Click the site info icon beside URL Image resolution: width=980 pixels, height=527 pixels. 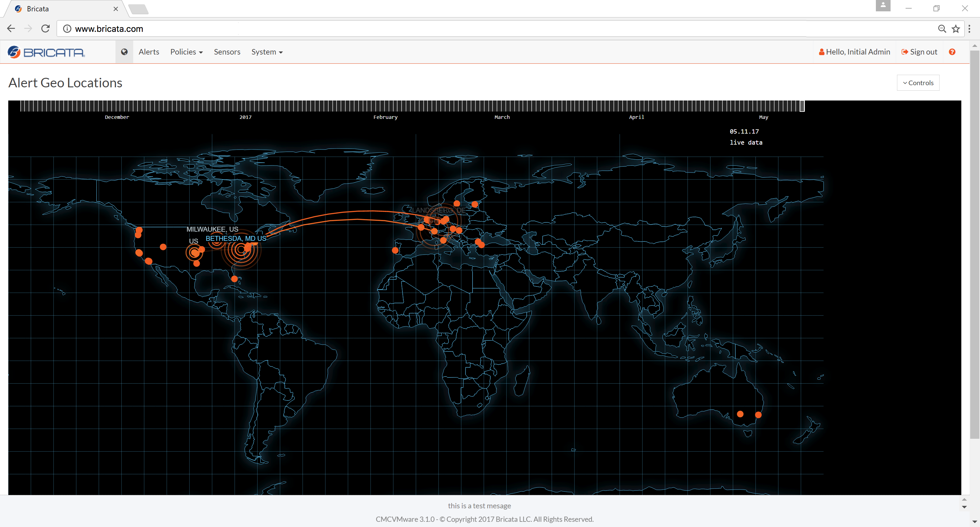[x=67, y=28]
